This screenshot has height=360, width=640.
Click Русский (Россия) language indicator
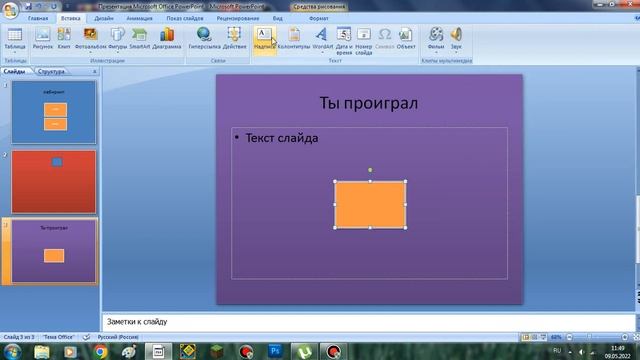pyautogui.click(x=118, y=337)
